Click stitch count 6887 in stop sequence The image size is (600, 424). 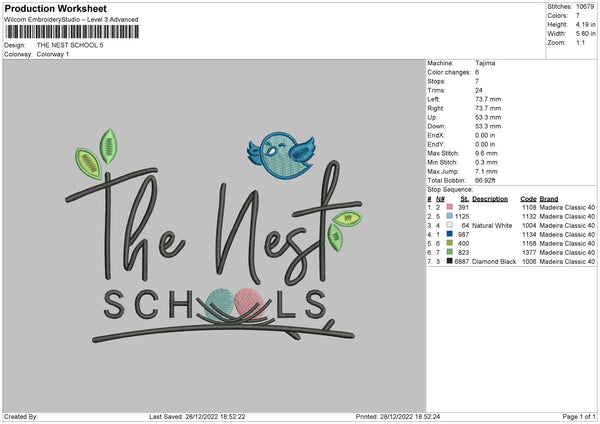click(x=461, y=261)
